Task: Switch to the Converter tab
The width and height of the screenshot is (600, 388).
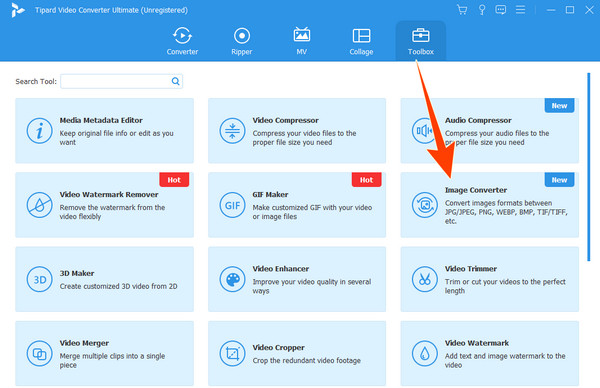Action: 182,41
